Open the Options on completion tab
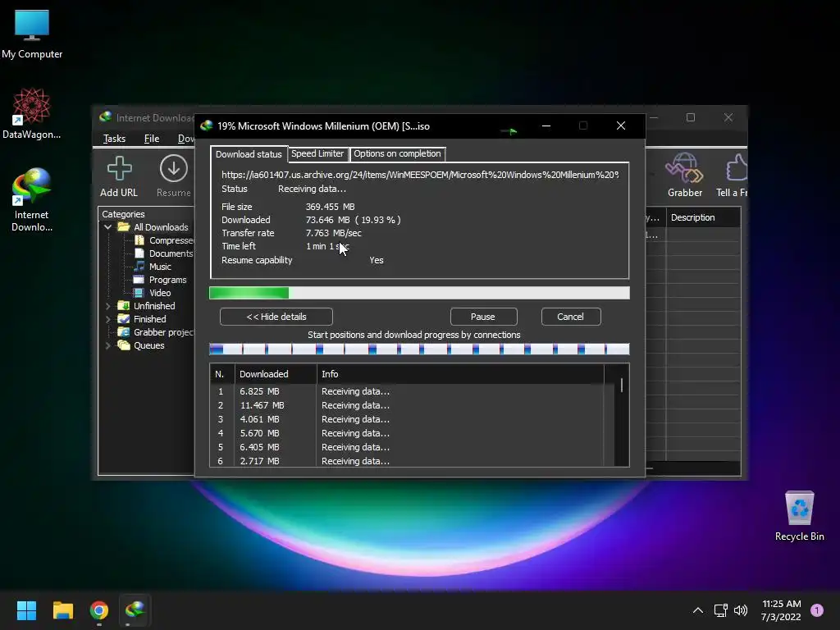Screen dimensions: 840x630 pos(397,153)
